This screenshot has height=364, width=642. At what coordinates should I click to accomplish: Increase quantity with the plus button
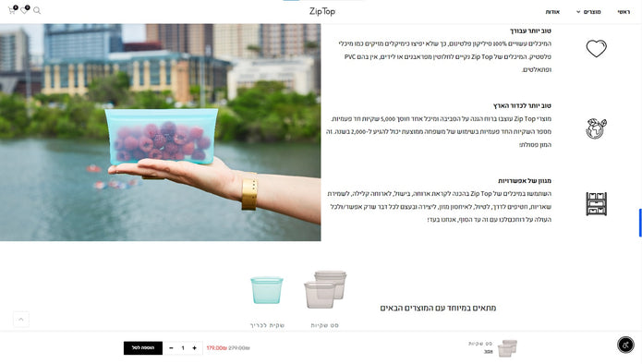[x=195, y=348]
